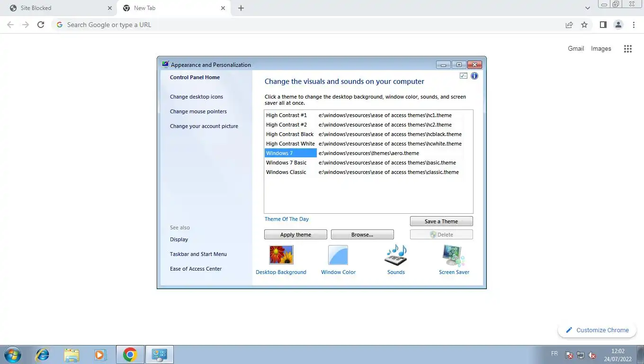644x364 pixels.
Task: Click the muted volume tray icon
Action: [x=592, y=355]
